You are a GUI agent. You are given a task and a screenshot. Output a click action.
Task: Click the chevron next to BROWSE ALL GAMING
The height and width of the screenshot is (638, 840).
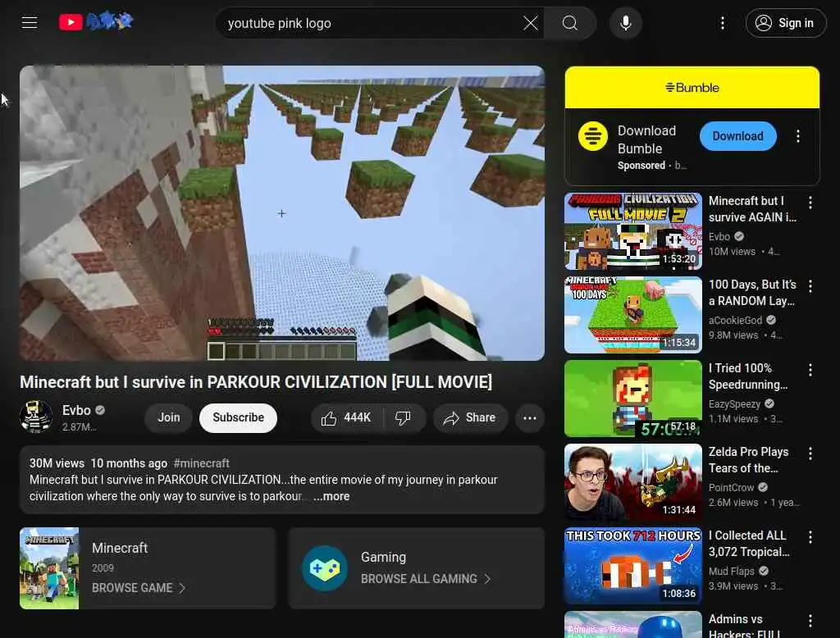coord(487,578)
